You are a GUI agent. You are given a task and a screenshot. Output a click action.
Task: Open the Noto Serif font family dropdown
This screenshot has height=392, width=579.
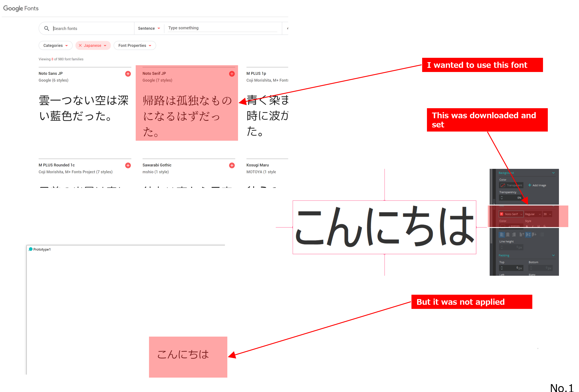(511, 214)
